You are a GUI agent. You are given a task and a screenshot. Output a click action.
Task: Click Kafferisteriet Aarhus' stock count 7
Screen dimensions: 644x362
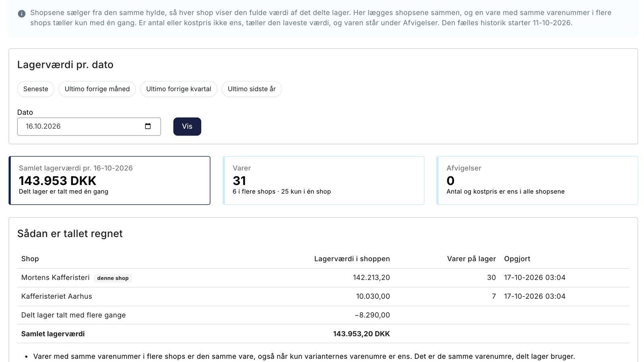click(x=494, y=296)
